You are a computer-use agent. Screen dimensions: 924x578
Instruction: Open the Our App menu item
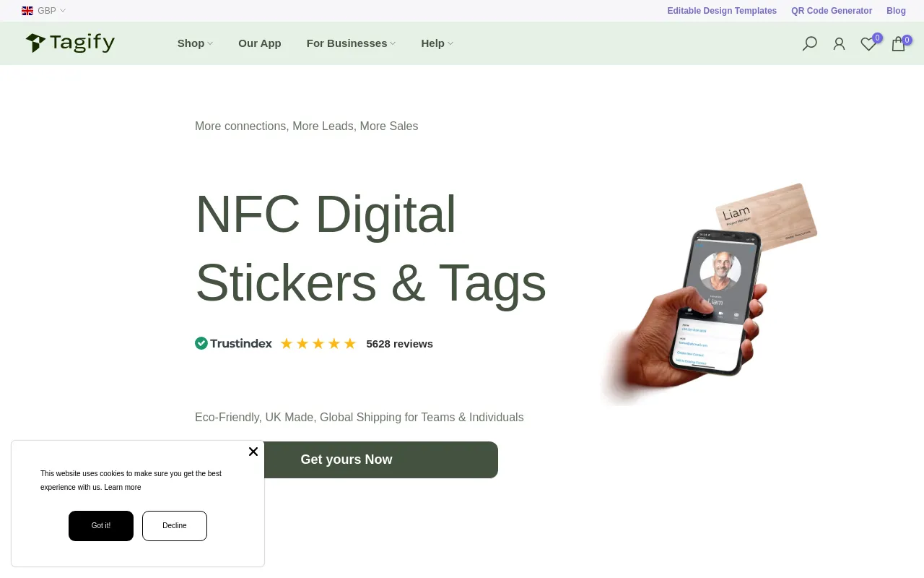(260, 43)
